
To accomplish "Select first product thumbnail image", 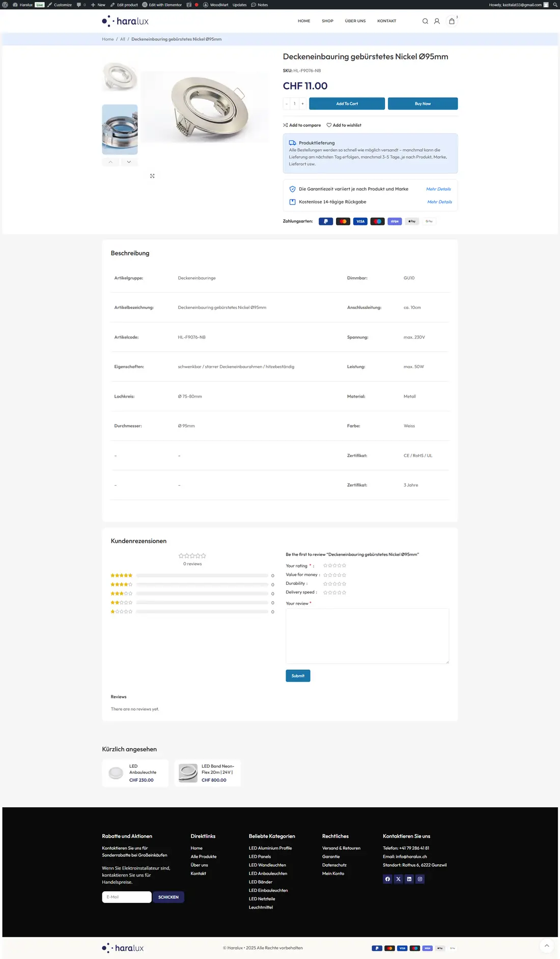I will (120, 77).
